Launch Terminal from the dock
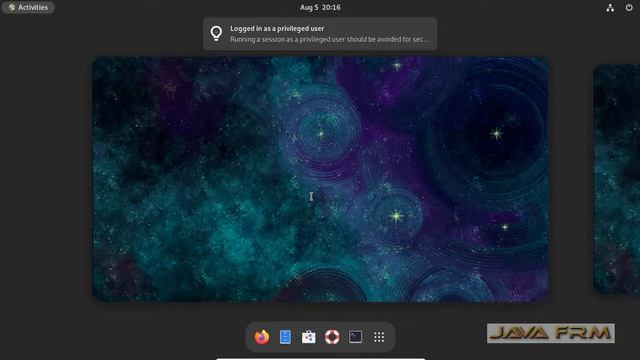 pyautogui.click(x=356, y=337)
